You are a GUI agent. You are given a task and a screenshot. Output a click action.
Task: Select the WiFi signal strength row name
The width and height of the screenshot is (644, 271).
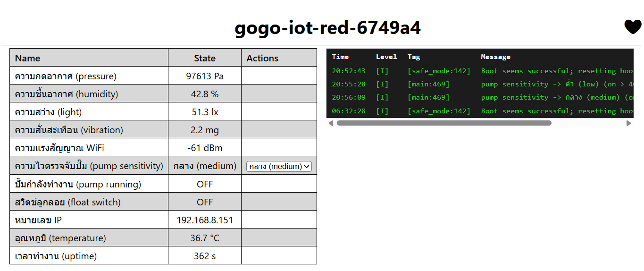[59, 148]
